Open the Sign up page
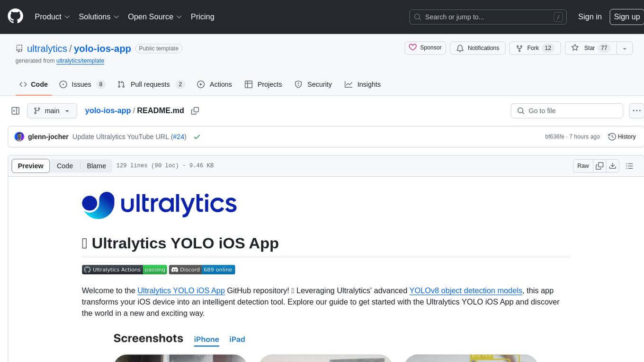Screen dimensions: 644x362 [x=626, y=17]
